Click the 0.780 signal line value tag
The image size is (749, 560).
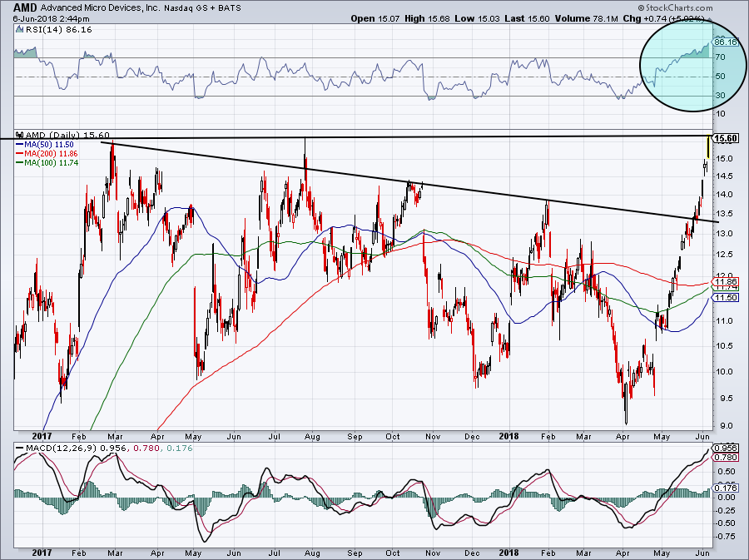[x=726, y=458]
